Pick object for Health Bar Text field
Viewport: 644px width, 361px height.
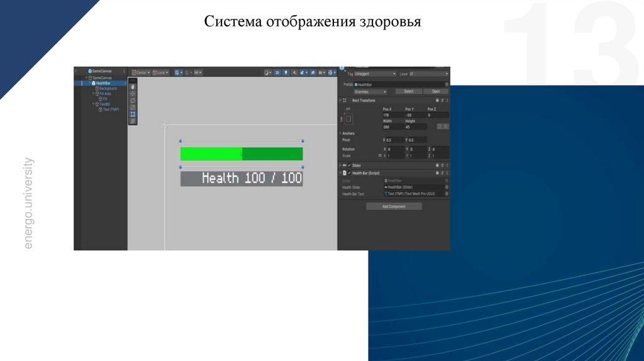447,194
